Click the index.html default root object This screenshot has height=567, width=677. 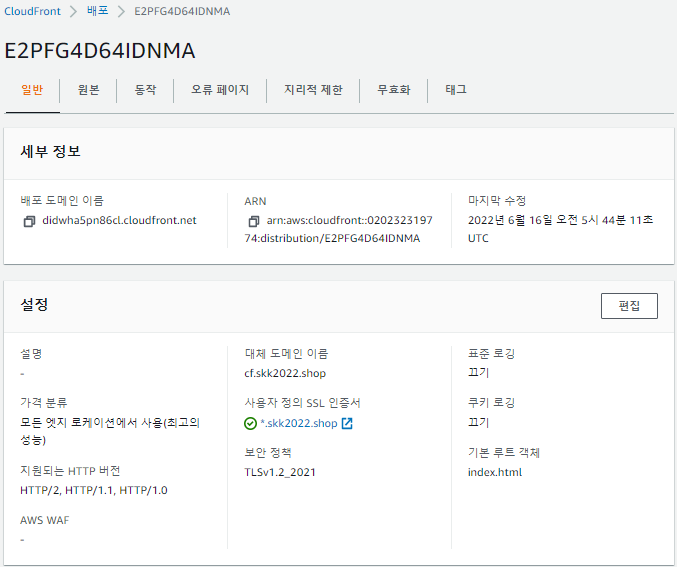tap(495, 472)
